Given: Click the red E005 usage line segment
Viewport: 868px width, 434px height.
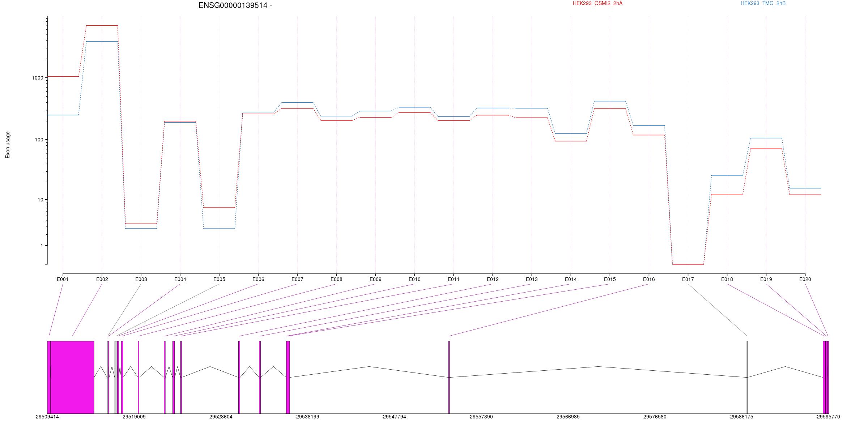Looking at the screenshot, I should pyautogui.click(x=219, y=208).
